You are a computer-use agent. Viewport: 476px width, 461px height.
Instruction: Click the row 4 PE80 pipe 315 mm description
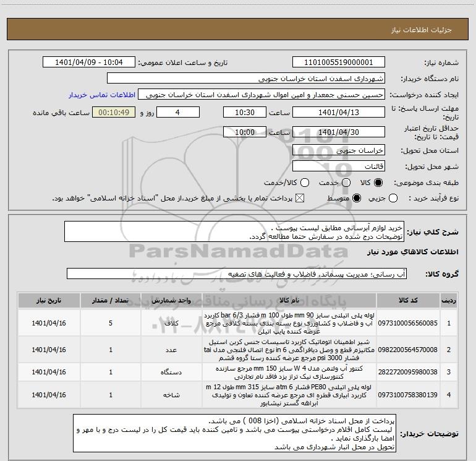point(289,395)
